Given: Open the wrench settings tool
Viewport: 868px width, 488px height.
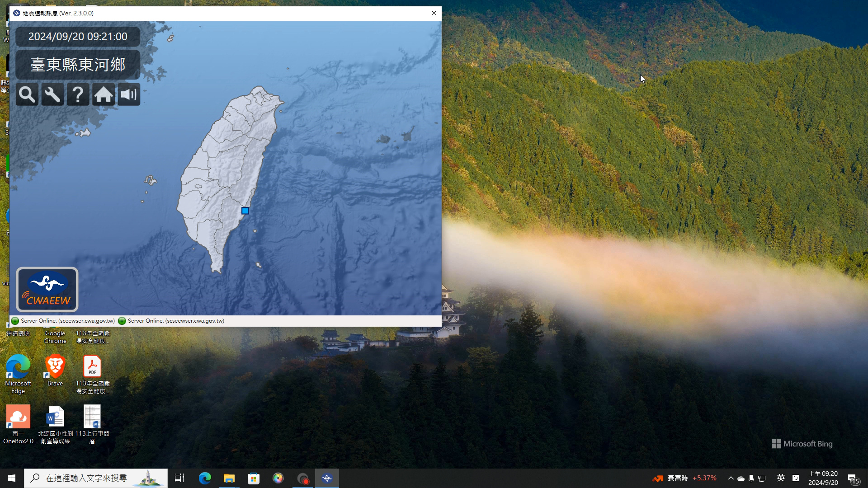Looking at the screenshot, I should (52, 95).
